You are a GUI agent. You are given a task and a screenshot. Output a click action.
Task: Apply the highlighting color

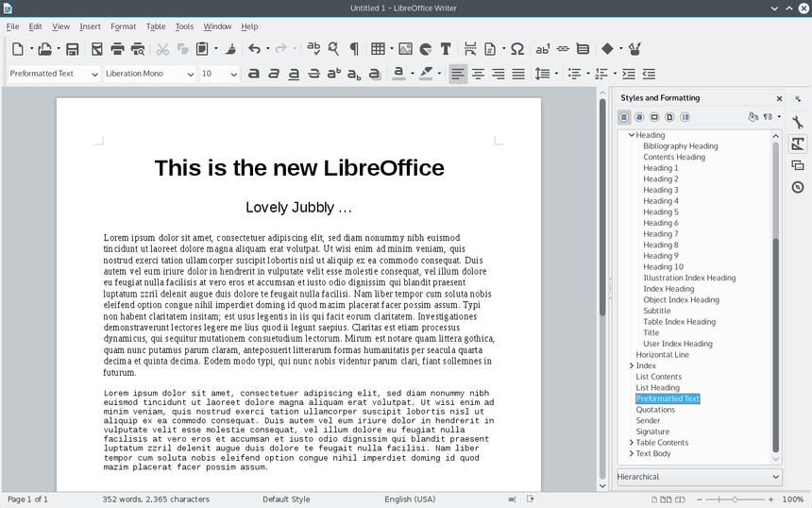426,74
